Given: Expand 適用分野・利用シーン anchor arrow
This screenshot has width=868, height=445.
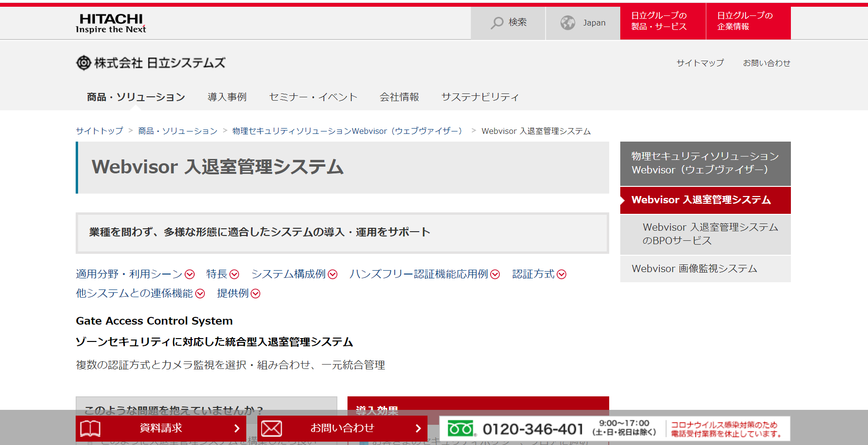Looking at the screenshot, I should pos(190,275).
